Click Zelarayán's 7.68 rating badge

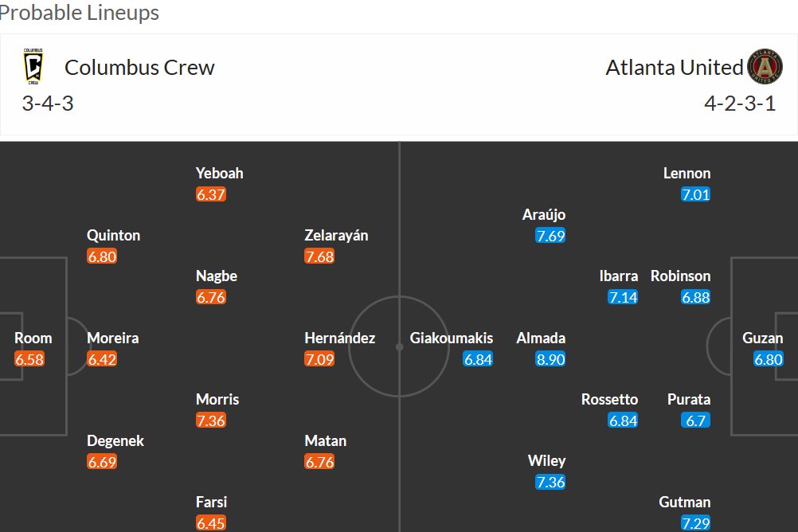[319, 256]
